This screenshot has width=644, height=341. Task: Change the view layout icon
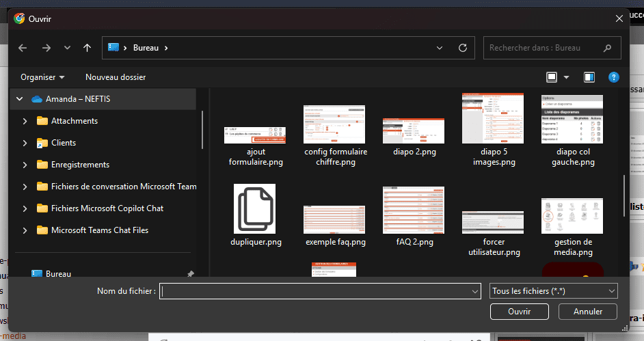(x=552, y=77)
